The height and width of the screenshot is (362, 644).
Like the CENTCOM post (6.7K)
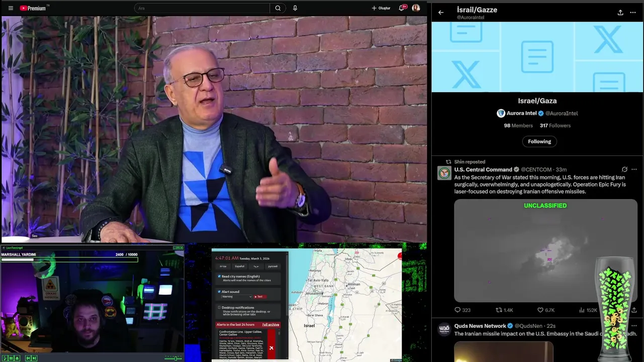(x=545, y=310)
